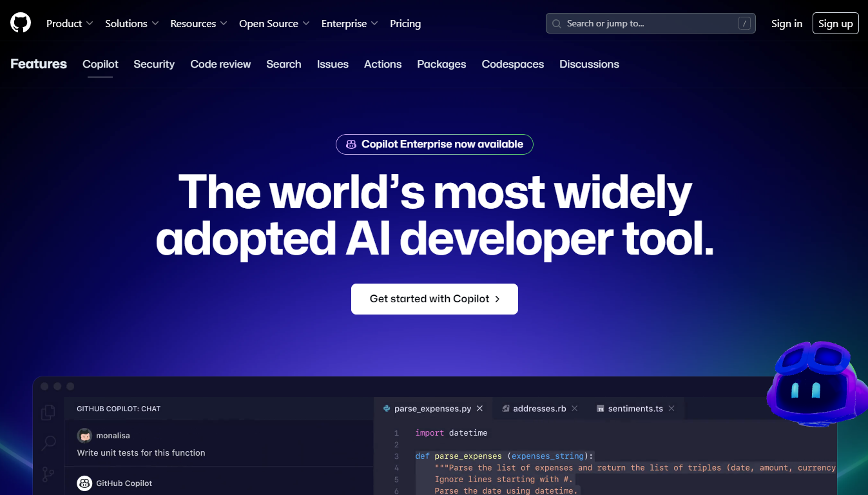Select the Security features tab
This screenshot has width=868, height=495.
tap(154, 64)
